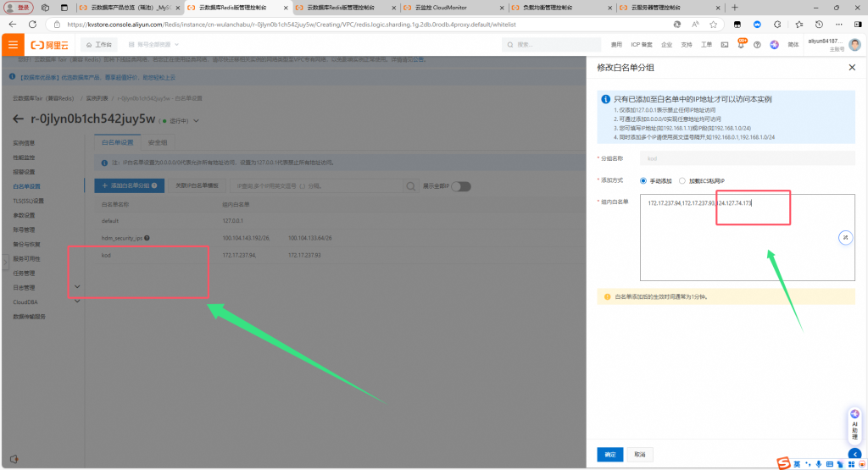Screen dimensions: 868x470
Task: Click the back arrow beside instance name
Action: pyautogui.click(x=19, y=119)
